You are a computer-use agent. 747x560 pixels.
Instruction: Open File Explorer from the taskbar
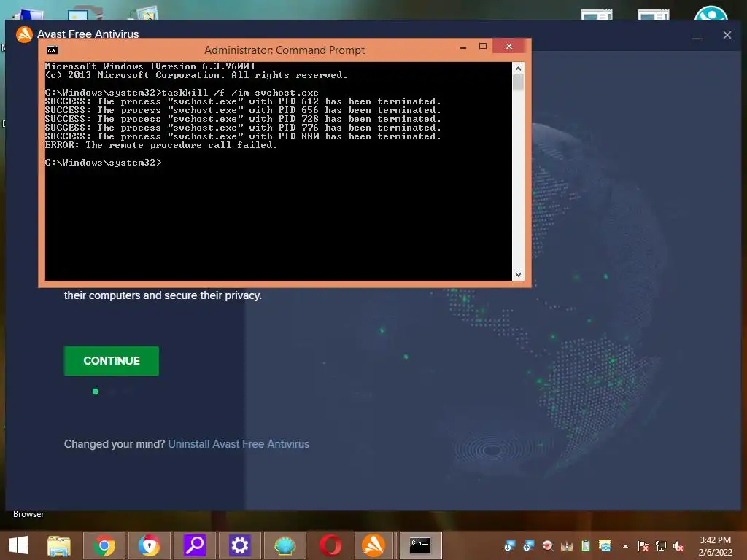point(59,545)
